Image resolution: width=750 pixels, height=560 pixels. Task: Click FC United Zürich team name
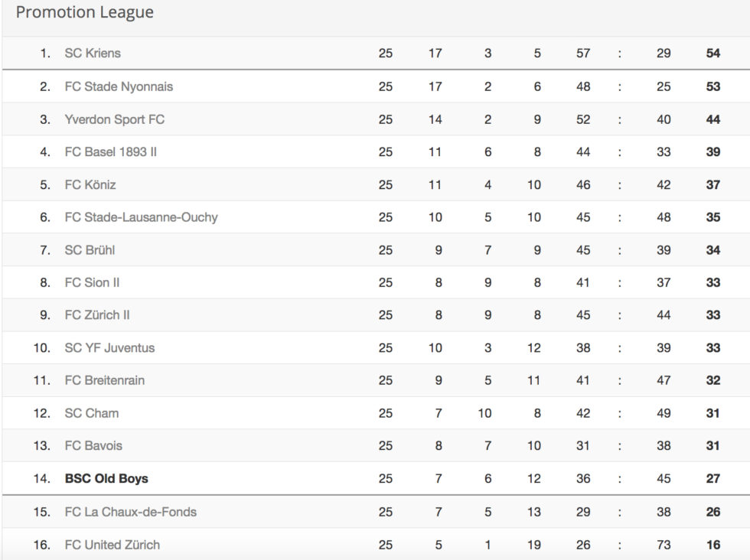(x=112, y=545)
